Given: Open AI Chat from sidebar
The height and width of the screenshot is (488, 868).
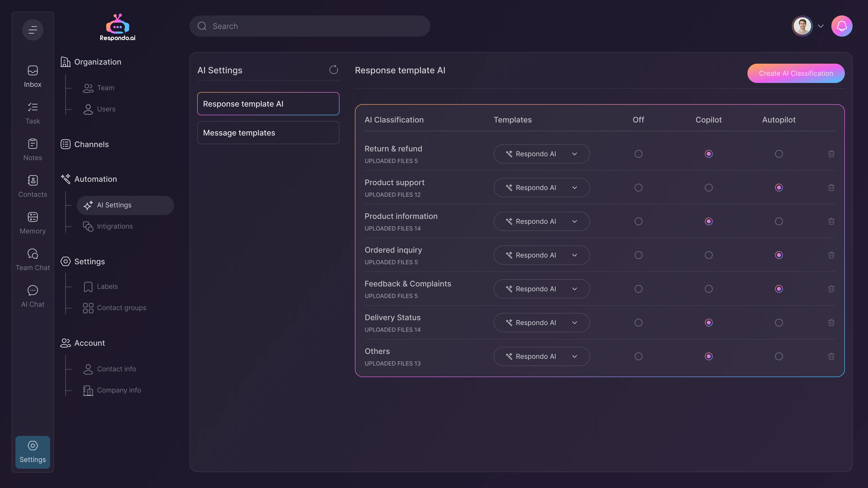Looking at the screenshot, I should (x=33, y=296).
